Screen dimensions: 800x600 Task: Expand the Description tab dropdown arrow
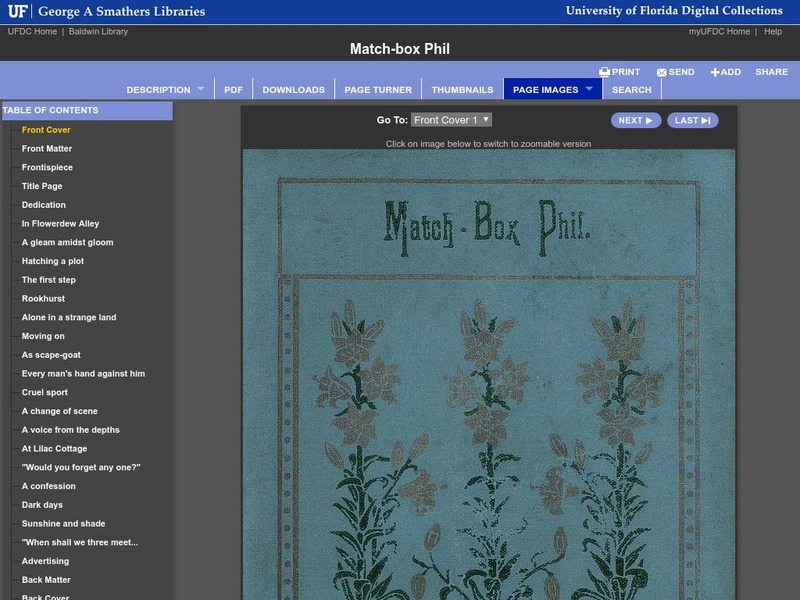(201, 89)
